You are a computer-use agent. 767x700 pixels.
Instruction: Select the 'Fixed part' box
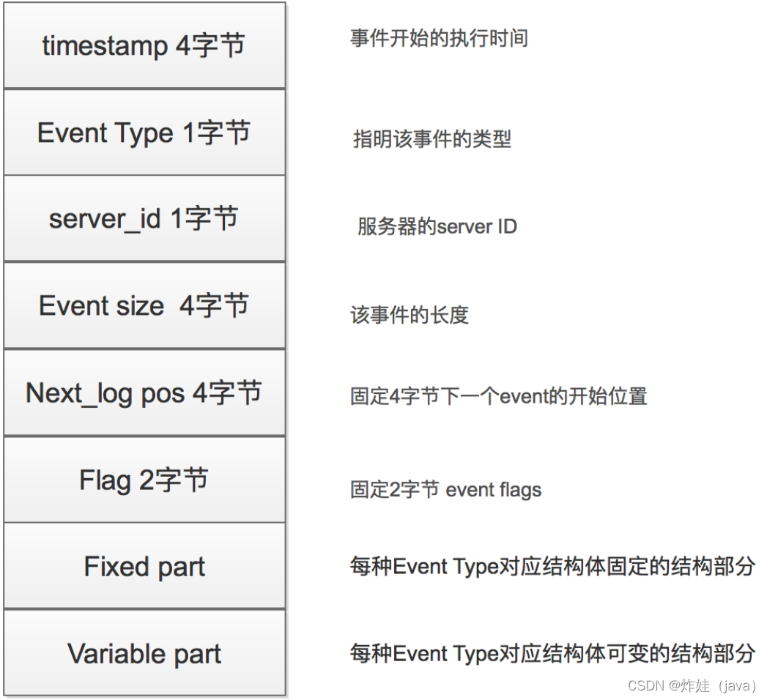click(145, 566)
